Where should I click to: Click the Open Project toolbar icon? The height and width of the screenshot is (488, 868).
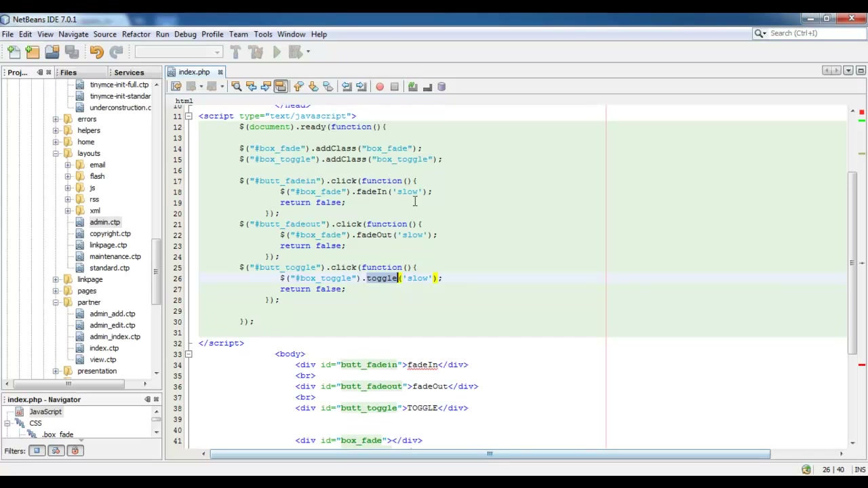pyautogui.click(x=52, y=52)
